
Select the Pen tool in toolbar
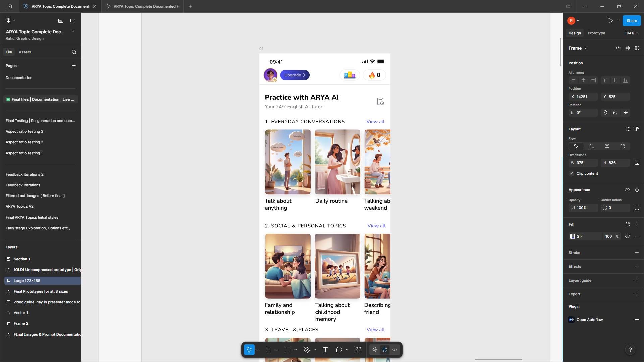pyautogui.click(x=307, y=350)
